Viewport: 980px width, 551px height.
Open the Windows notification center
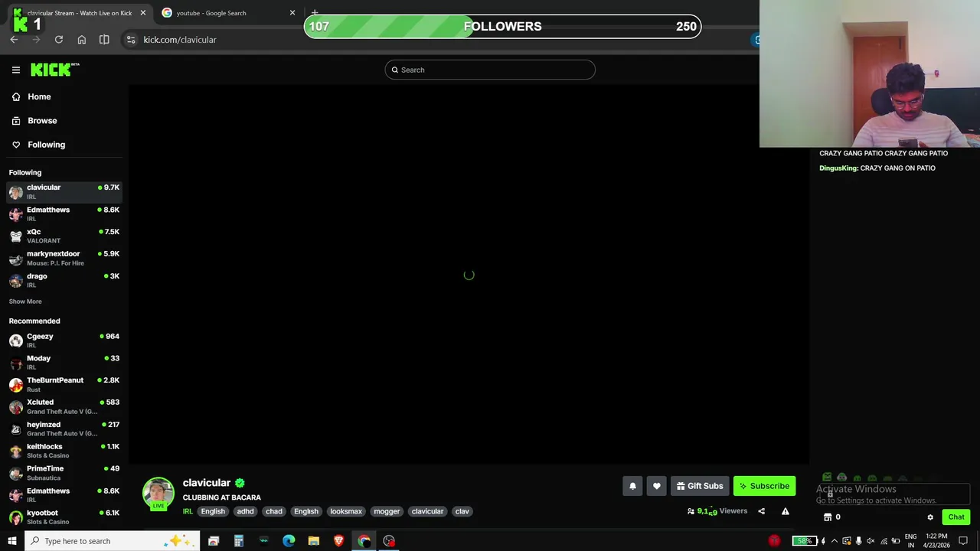click(x=963, y=541)
